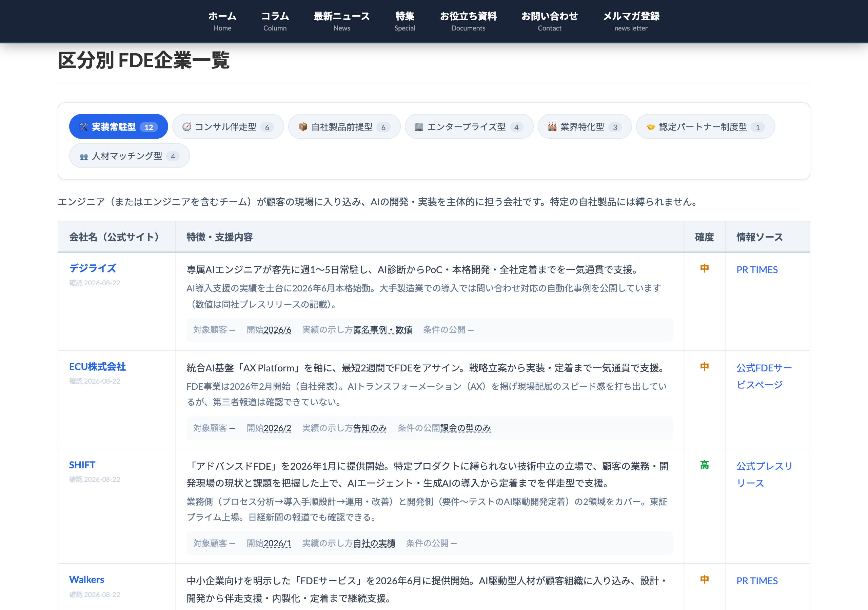The width and height of the screenshot is (868, 610).
Task: Open メルマガ登録 news letter page
Action: (631, 21)
